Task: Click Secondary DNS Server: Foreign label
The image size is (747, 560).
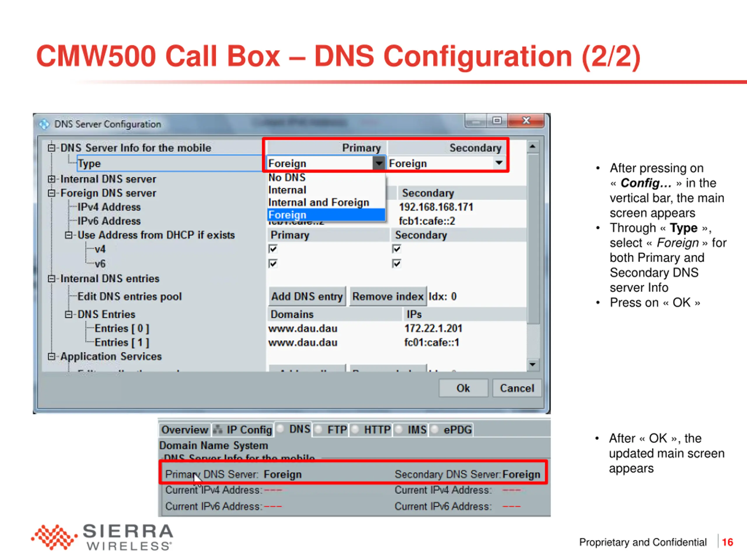Action: 467,474
